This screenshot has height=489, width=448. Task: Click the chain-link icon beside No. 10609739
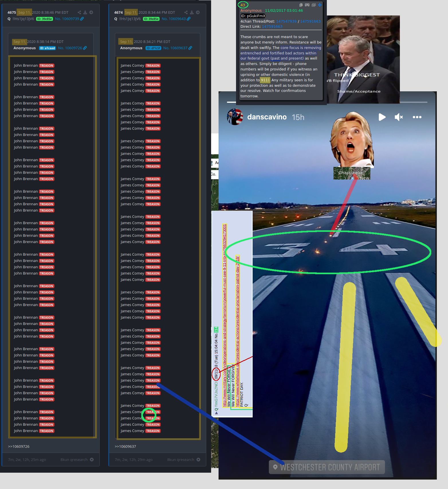[x=82, y=19]
